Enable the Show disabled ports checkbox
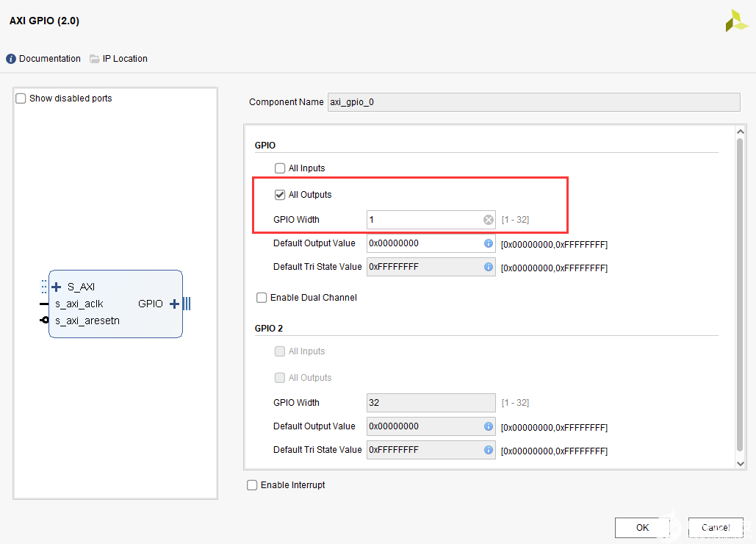 click(21, 99)
